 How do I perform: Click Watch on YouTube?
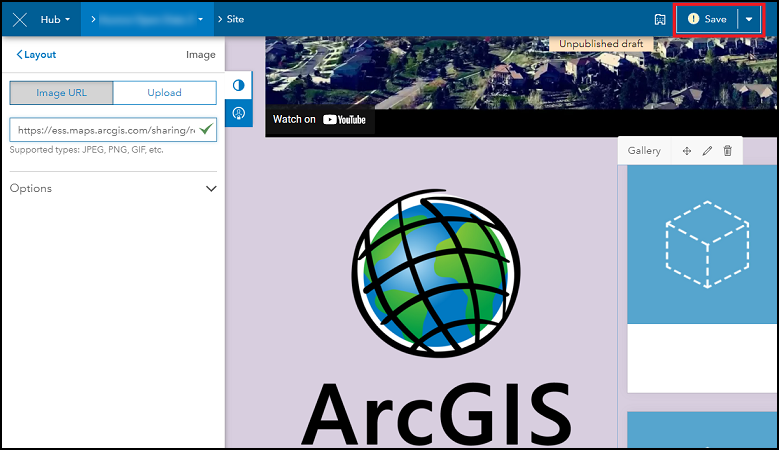tap(319, 120)
